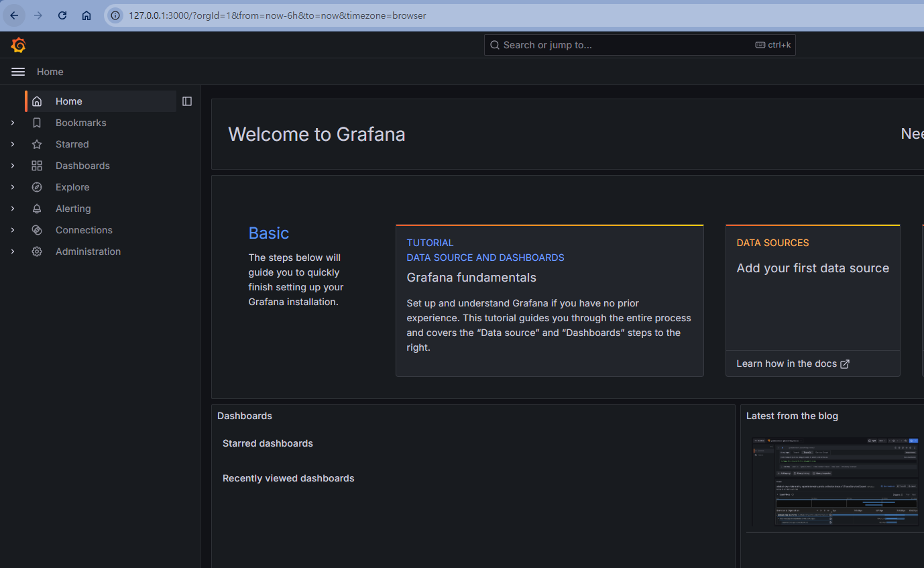Screen dimensions: 924x568
Task: Open the hamburger navigation menu
Action: point(17,71)
